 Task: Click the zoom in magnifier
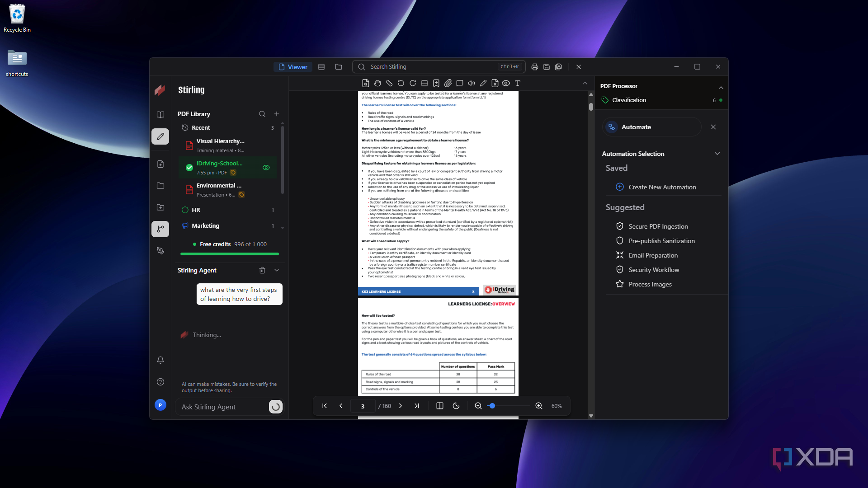[539, 406]
